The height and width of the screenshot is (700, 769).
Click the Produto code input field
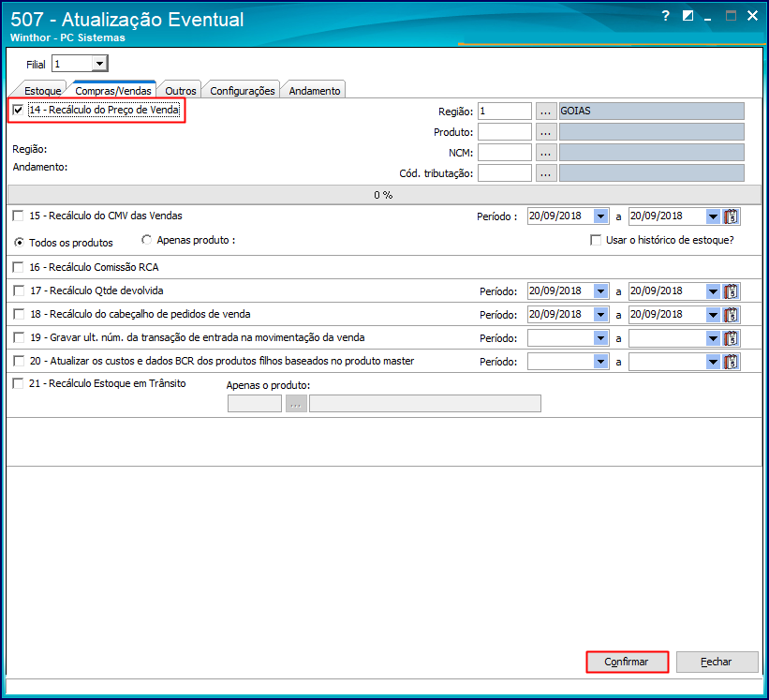pyautogui.click(x=505, y=132)
